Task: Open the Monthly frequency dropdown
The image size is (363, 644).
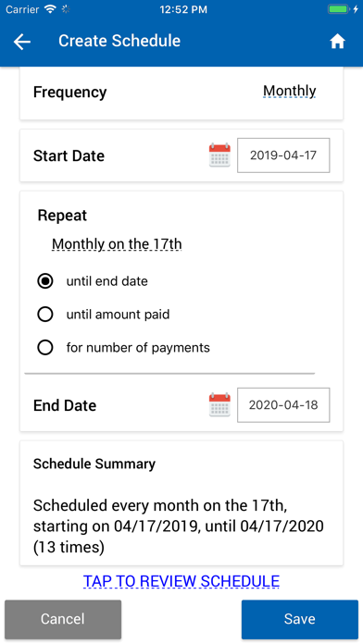Action: 290,91
